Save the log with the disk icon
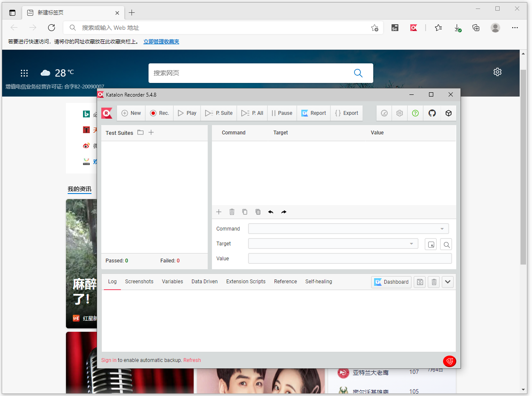This screenshot has width=532, height=396. pos(420,282)
